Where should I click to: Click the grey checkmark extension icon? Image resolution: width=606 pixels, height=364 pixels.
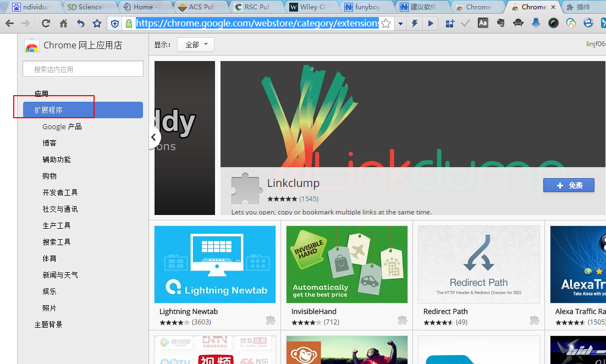click(x=465, y=24)
